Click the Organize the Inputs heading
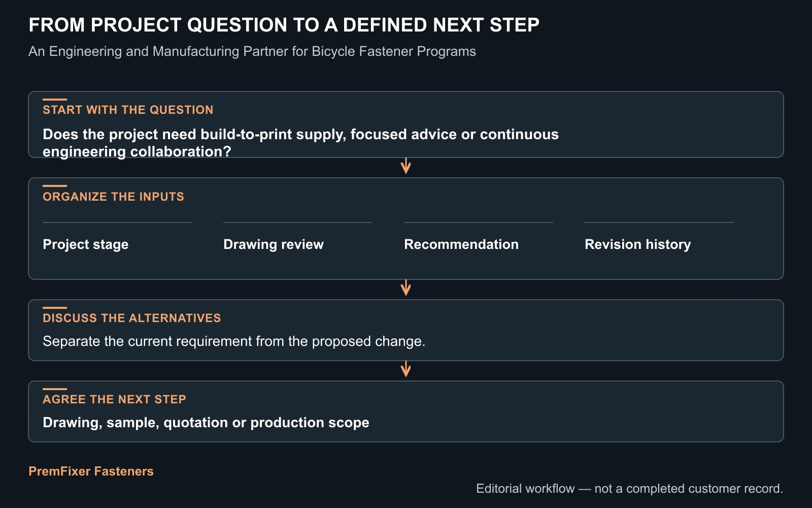The width and height of the screenshot is (812, 508). pyautogui.click(x=113, y=197)
